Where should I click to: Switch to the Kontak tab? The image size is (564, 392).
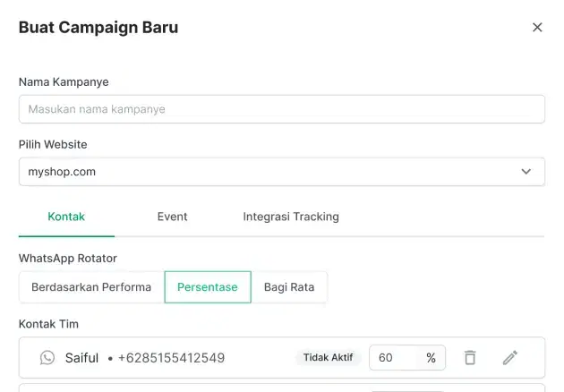point(66,217)
